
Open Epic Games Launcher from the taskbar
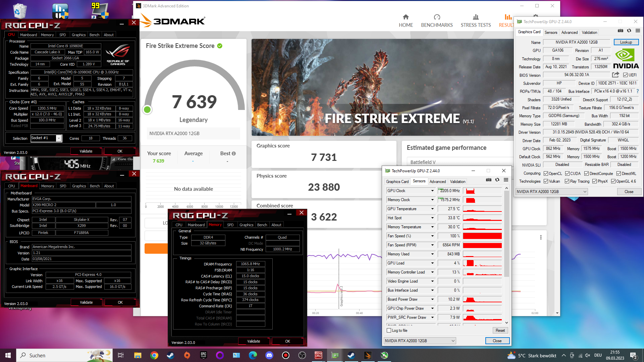point(204,355)
